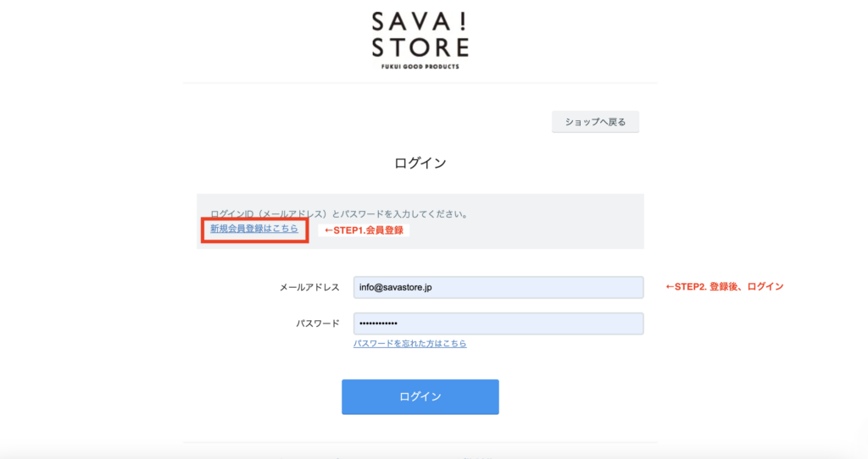Click the パスワード field label
Image resolution: width=868 pixels, height=459 pixels.
[x=318, y=324]
